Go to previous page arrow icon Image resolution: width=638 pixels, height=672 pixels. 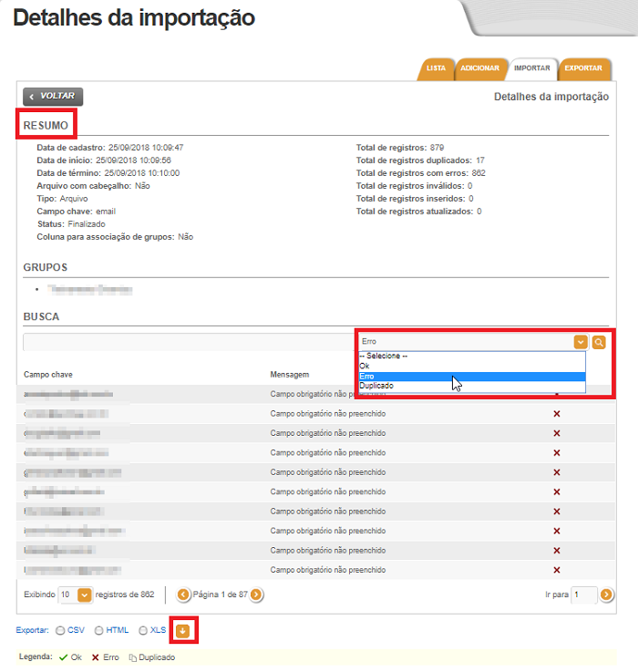click(183, 594)
